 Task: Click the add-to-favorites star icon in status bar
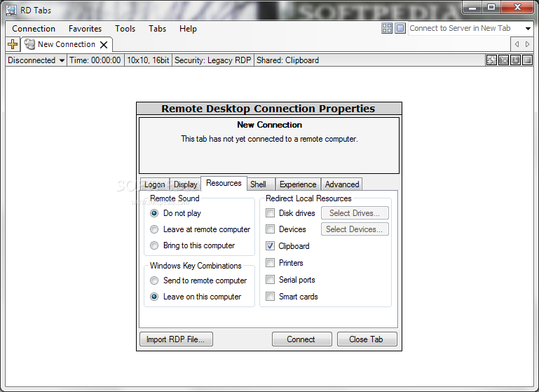point(491,60)
